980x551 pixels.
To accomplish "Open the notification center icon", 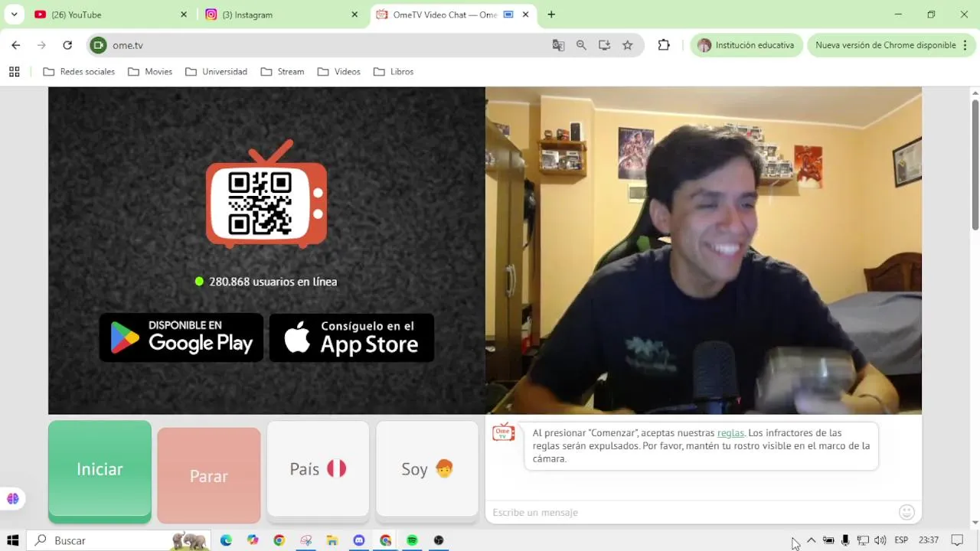I will click(x=957, y=540).
